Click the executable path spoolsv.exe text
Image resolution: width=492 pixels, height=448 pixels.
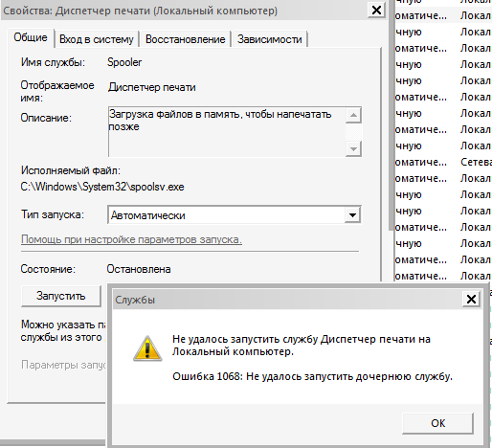point(102,187)
